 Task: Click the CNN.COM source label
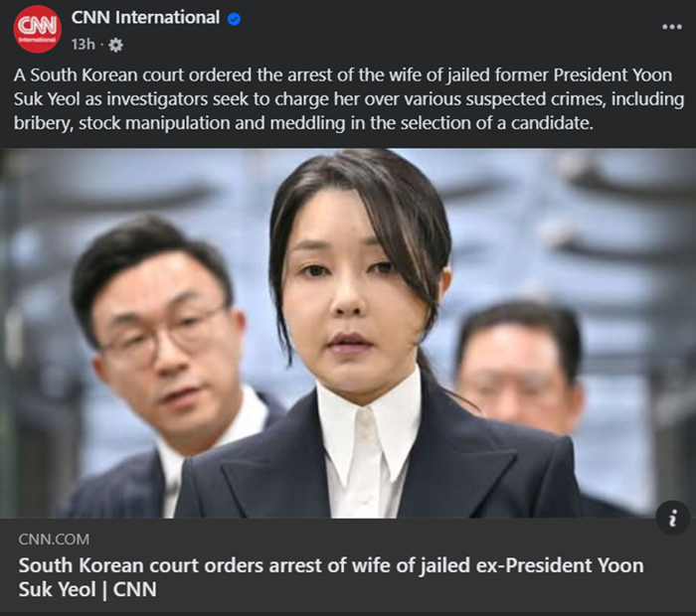(54, 539)
